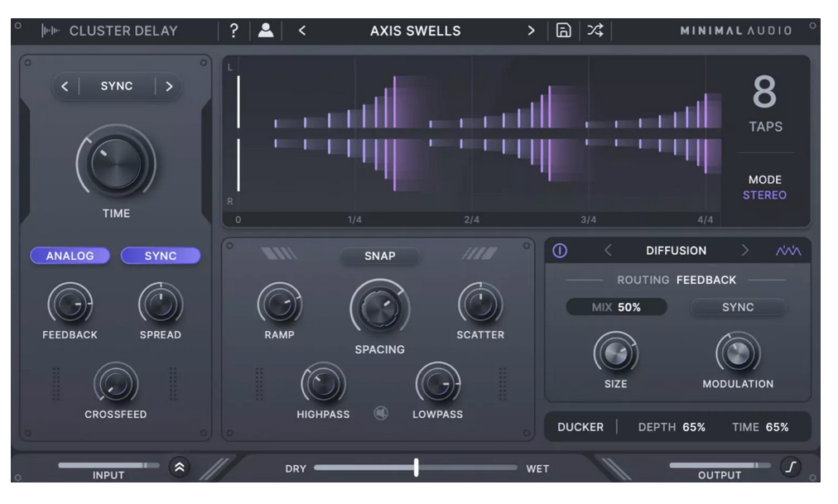The height and width of the screenshot is (504, 838).
Task: Switch to next effect after DIFFUSION
Action: point(745,250)
